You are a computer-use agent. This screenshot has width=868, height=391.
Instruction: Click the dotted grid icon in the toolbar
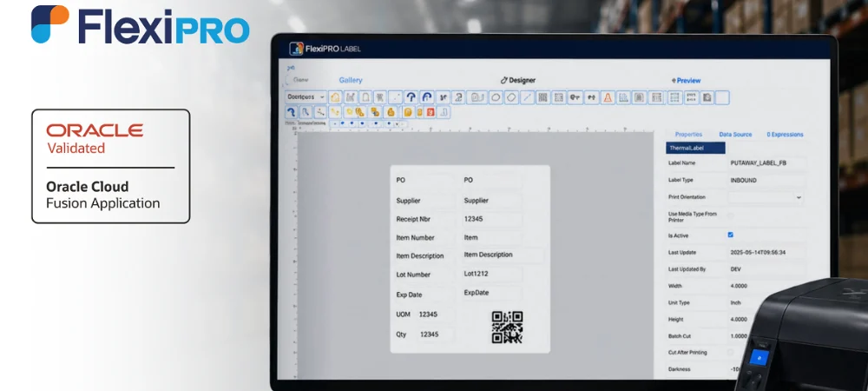[x=674, y=97]
